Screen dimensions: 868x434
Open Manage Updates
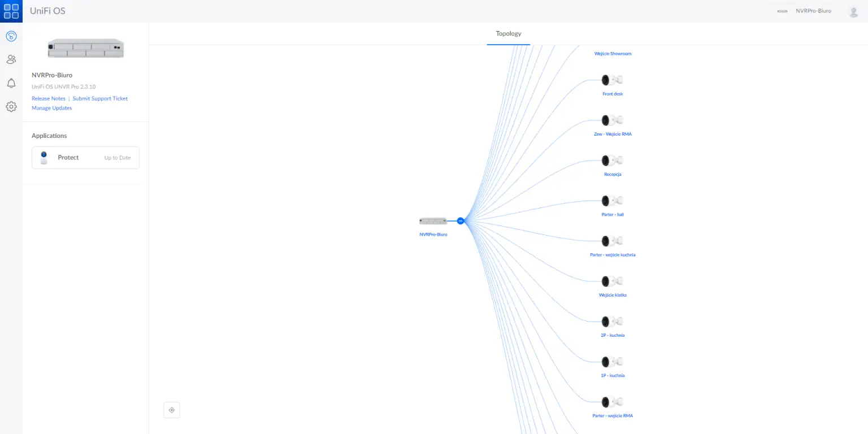point(51,108)
